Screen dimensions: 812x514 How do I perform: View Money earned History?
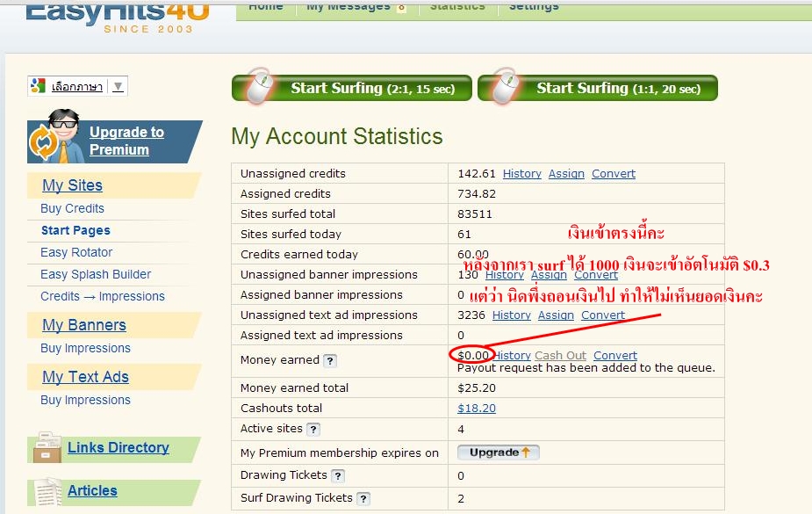click(512, 356)
